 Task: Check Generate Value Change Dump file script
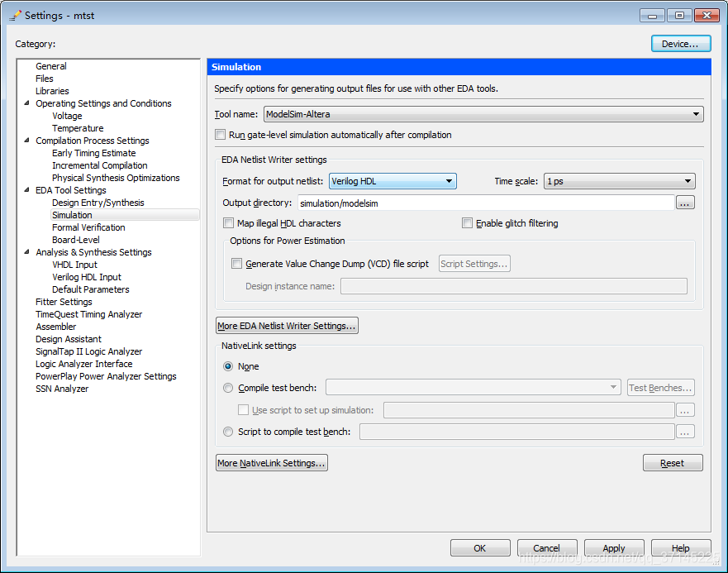(x=237, y=264)
